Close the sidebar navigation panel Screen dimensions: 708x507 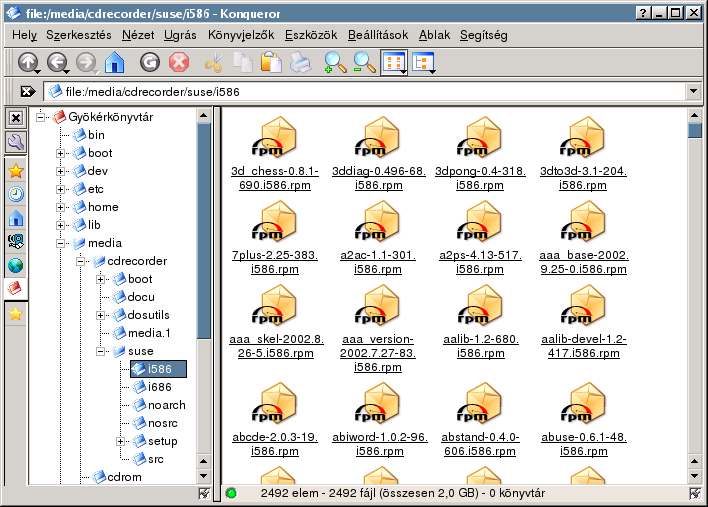(16, 118)
